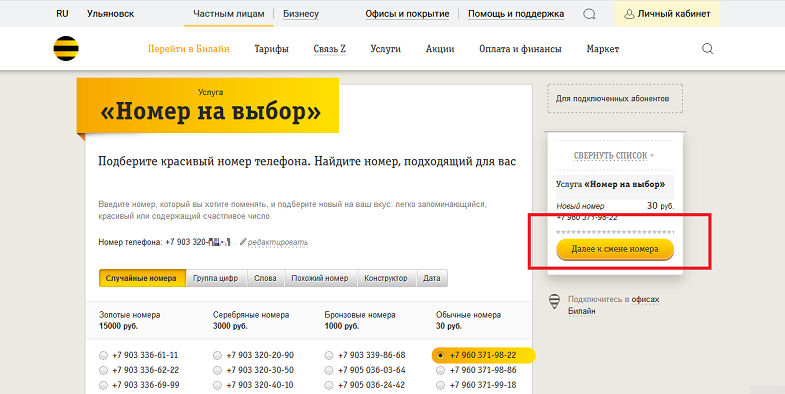Open Офисы и покрытие link
Image resolution: width=785 pixels, height=394 pixels.
point(407,14)
